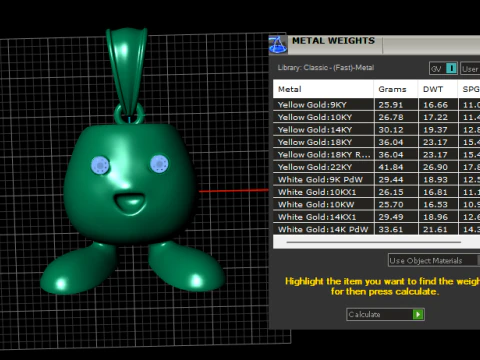Click the 29.44 grams value
Image resolution: width=480 pixels, height=360 pixels.
tap(391, 179)
